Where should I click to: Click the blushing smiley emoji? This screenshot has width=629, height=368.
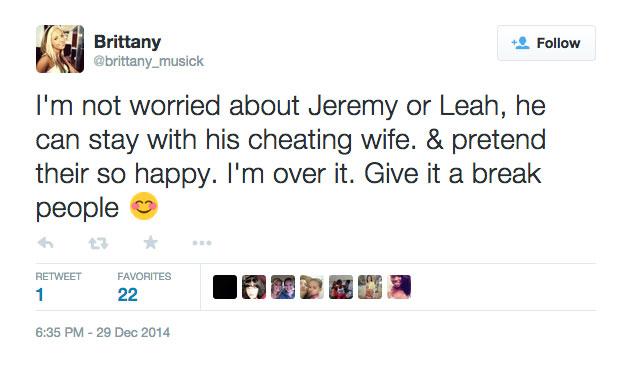tap(144, 206)
